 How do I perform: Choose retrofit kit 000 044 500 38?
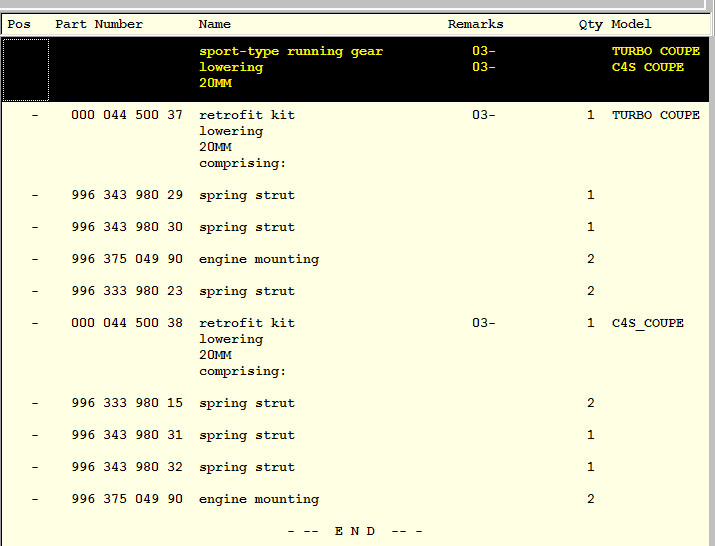click(x=127, y=323)
